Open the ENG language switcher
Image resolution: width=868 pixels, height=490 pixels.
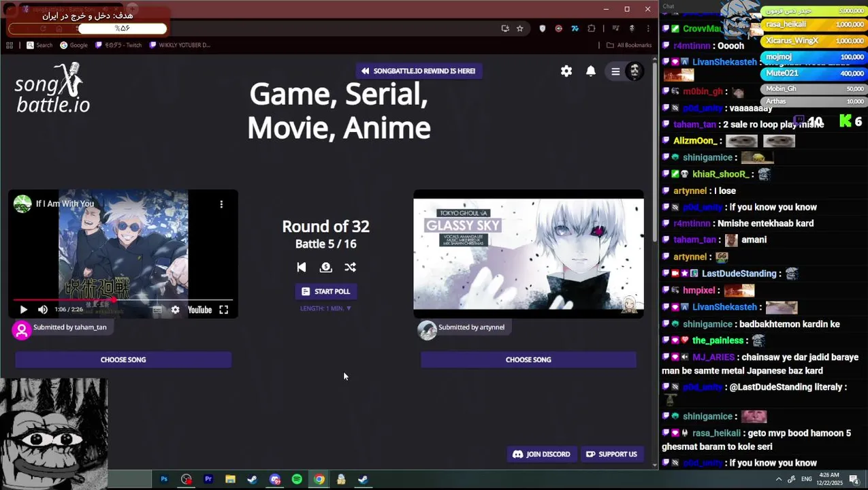(807, 479)
